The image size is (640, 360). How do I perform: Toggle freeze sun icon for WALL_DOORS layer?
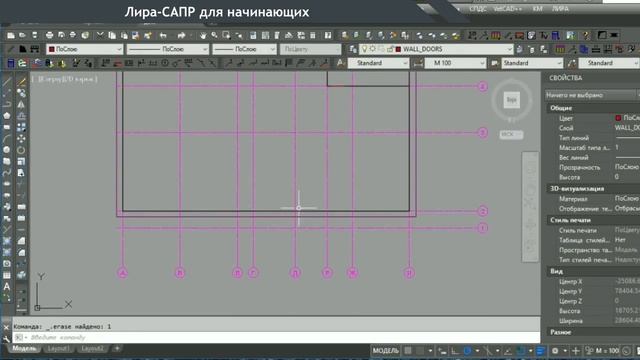(x=373, y=49)
